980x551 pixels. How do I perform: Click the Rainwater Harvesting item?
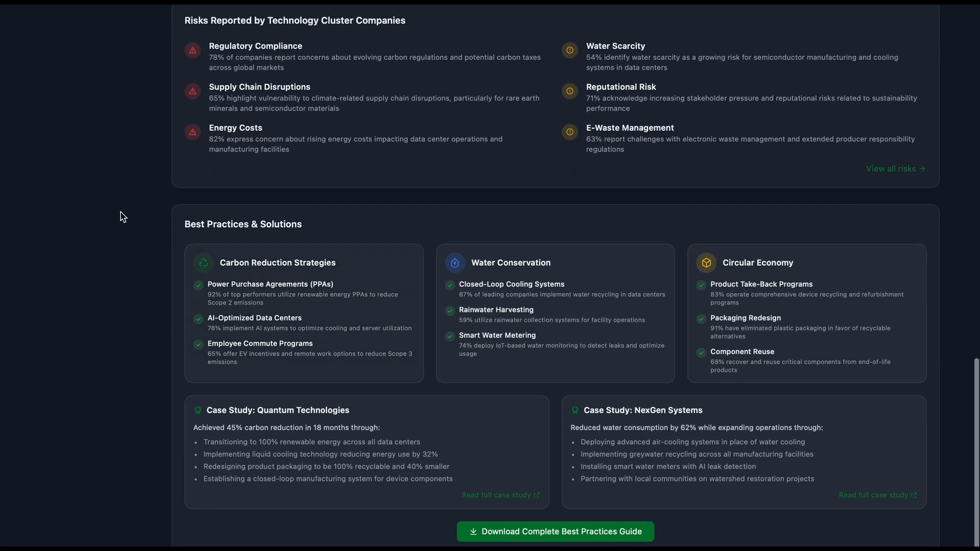[496, 309]
